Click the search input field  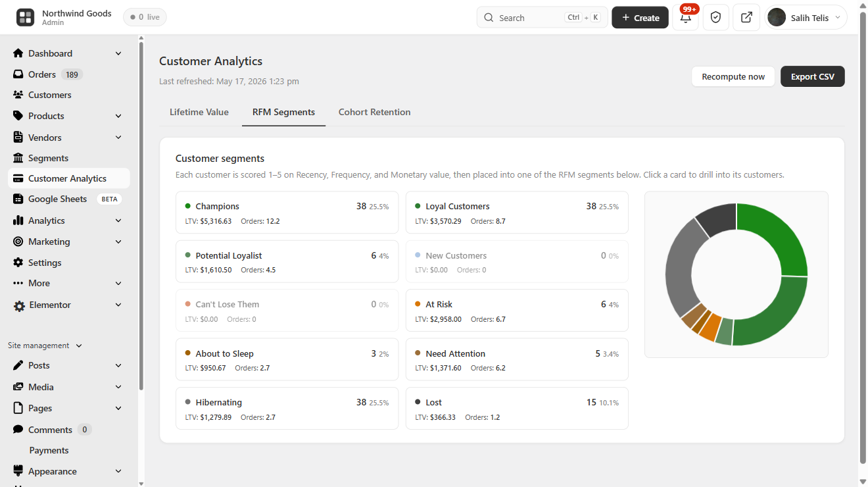(x=542, y=18)
